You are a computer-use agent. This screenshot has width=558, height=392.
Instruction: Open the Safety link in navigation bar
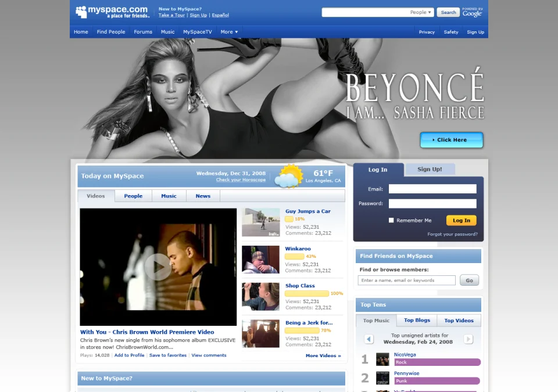(451, 32)
